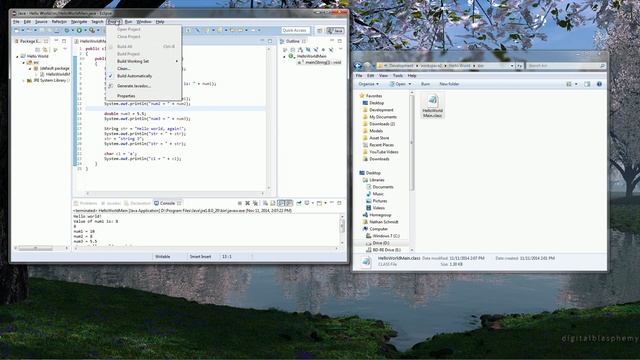Open the Display Selected Console dropdown
640x360 pixels.
pos(312,203)
